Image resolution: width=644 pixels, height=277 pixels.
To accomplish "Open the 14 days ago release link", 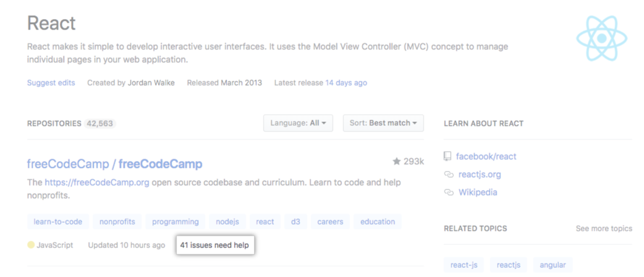I will click(346, 83).
